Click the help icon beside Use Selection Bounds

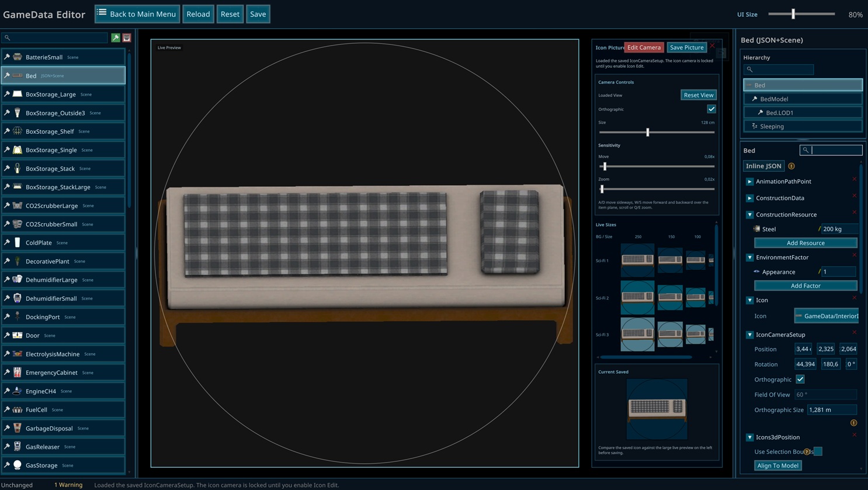click(807, 451)
